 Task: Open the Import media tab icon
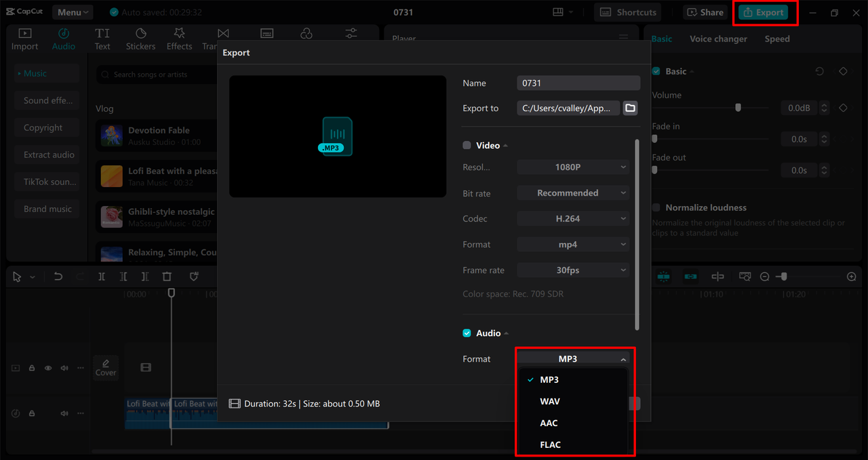[x=24, y=33]
